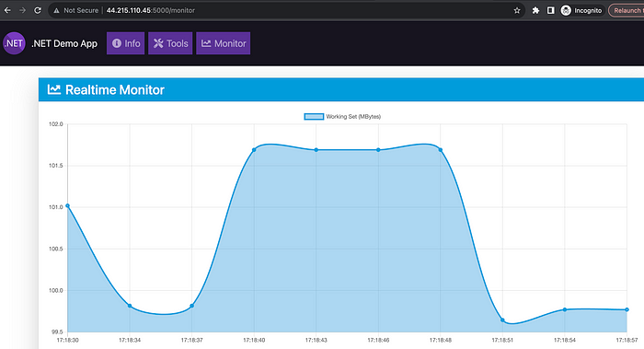Screen dimensions: 644x349
Task: Open the extensions puzzle icon
Action: tap(535, 11)
